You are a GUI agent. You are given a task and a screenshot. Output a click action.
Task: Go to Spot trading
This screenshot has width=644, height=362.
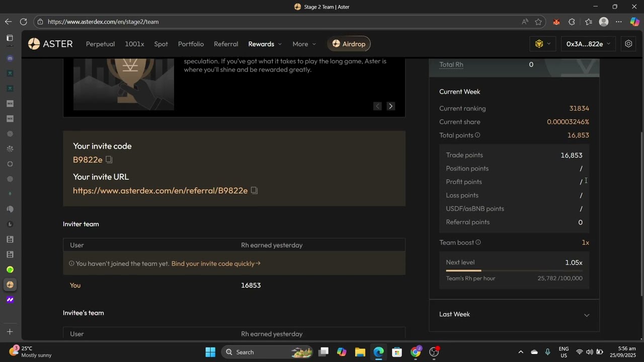[x=161, y=44]
